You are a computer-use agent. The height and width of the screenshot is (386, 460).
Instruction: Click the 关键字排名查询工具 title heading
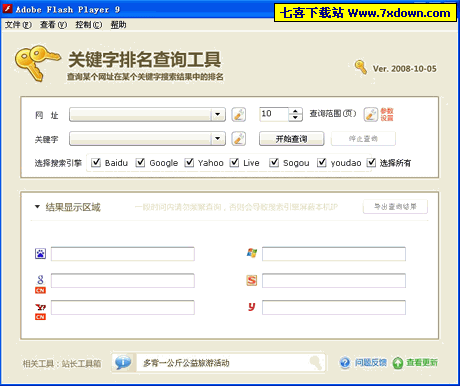[x=145, y=59]
